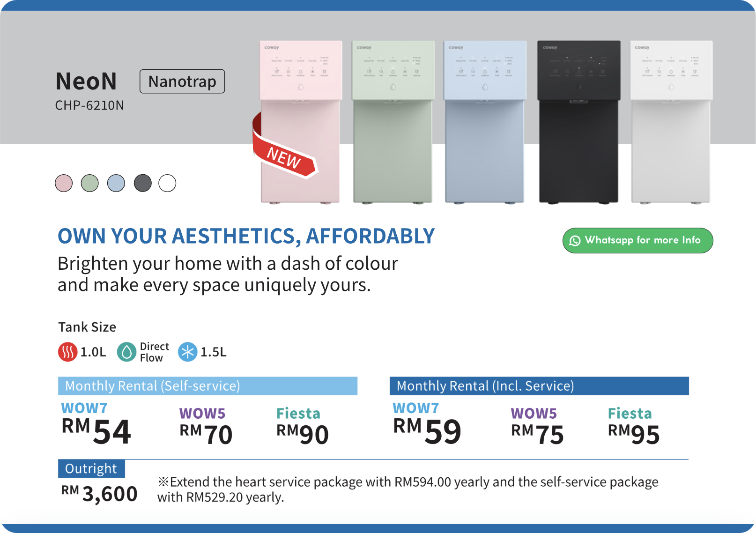Click the Nanotrap badge
Viewport: 756px width, 533px height.
[x=182, y=81]
